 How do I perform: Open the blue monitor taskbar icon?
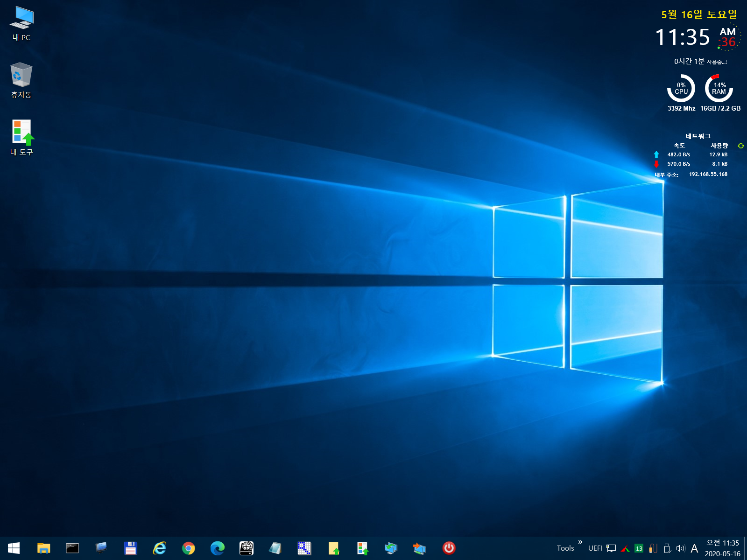pos(101,548)
